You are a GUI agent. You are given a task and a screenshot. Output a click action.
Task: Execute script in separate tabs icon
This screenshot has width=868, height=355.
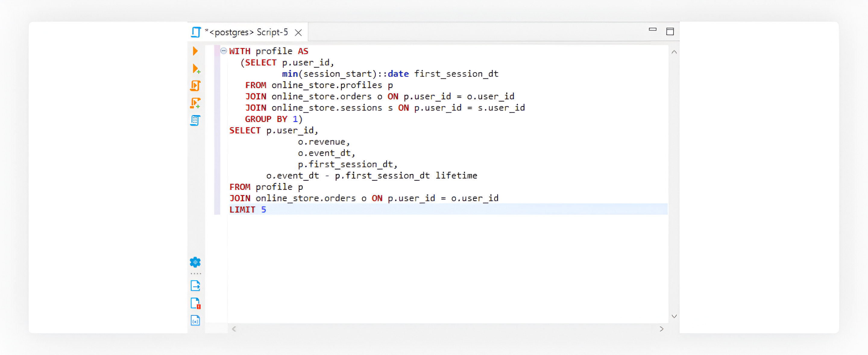click(x=195, y=103)
